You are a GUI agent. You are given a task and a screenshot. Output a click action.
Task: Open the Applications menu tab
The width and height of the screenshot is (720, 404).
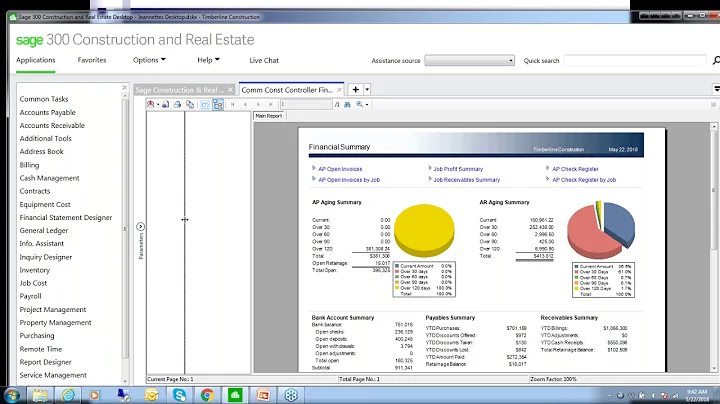[36, 60]
